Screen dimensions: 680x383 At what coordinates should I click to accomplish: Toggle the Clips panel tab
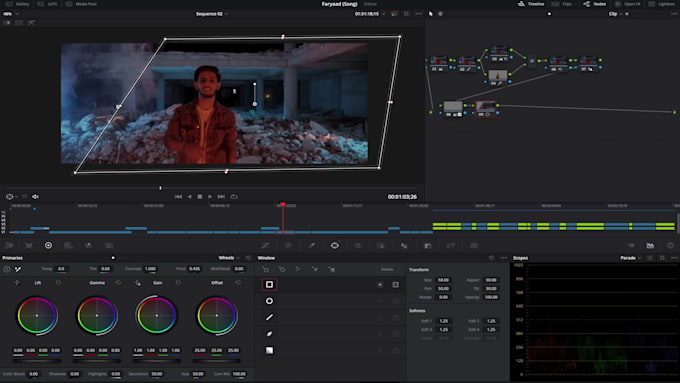tap(562, 4)
